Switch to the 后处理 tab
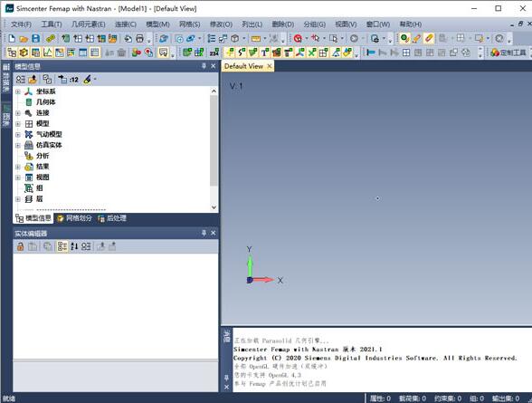Screen dimensions: 532x403 pyautogui.click(x=112, y=218)
